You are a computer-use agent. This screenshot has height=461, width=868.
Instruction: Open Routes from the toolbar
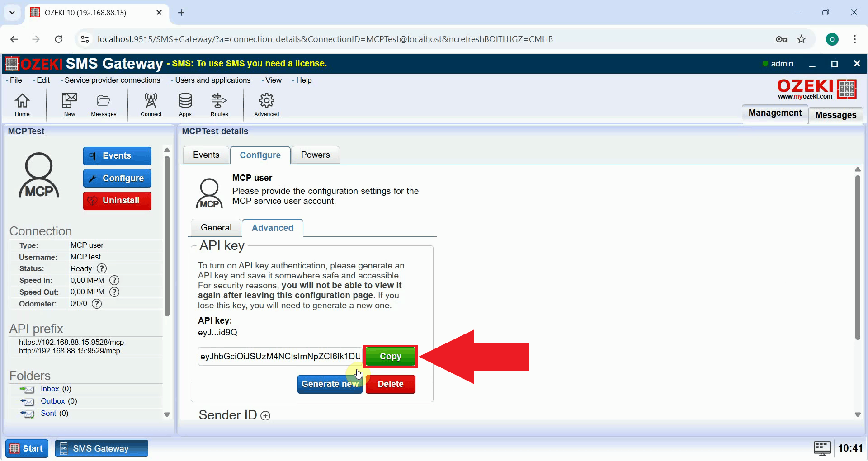pos(219,104)
